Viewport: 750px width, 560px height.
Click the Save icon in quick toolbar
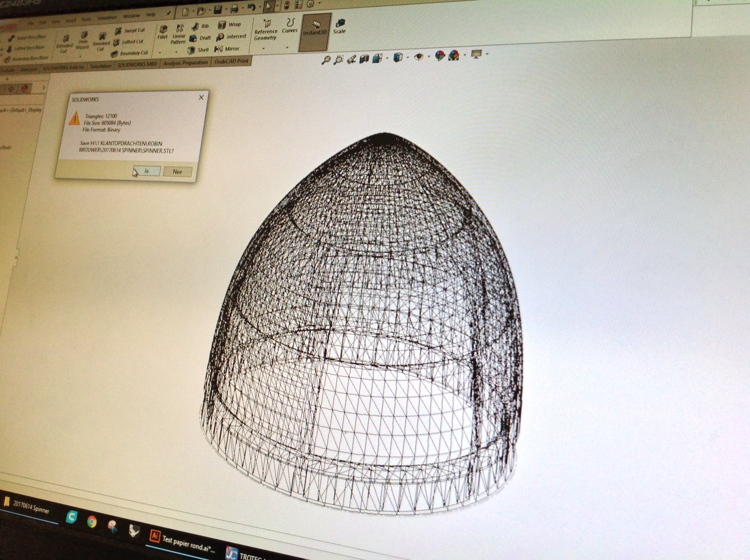pyautogui.click(x=217, y=10)
